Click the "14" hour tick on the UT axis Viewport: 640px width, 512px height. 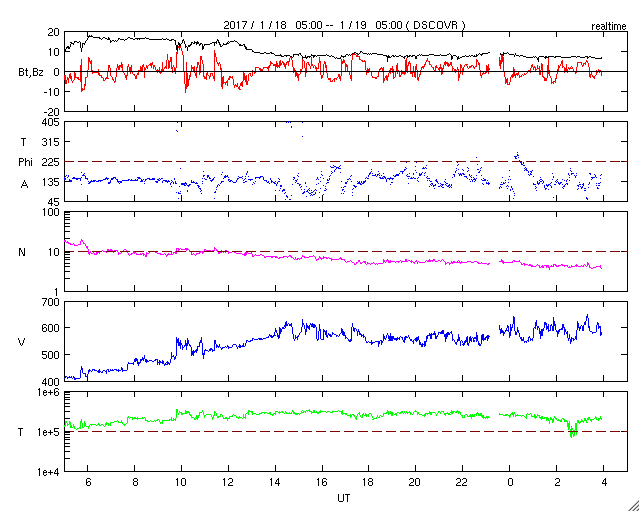(276, 483)
